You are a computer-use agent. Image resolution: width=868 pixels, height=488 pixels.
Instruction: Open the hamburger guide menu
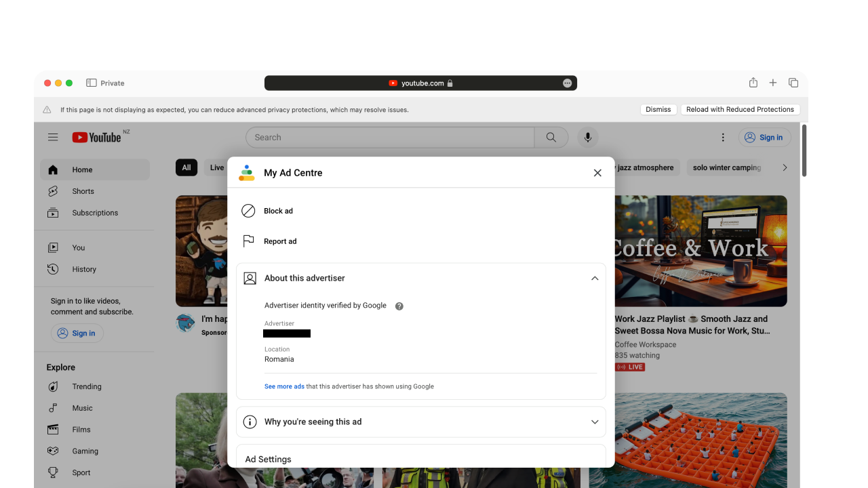pyautogui.click(x=53, y=137)
